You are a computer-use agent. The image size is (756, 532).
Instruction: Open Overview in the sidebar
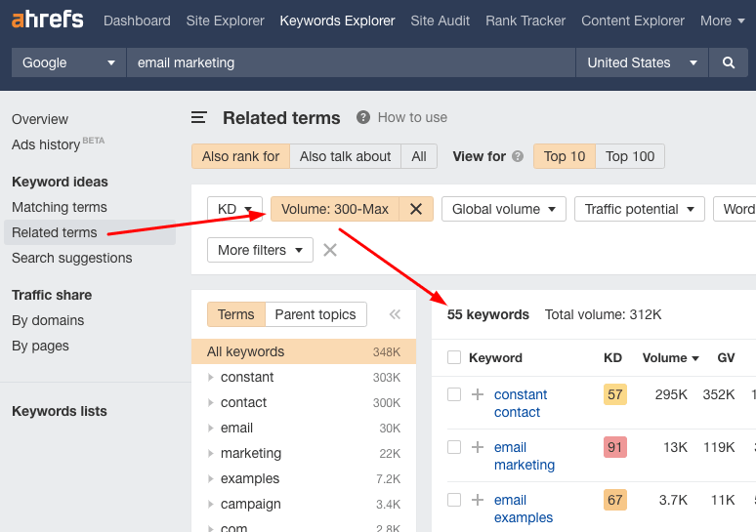click(40, 119)
